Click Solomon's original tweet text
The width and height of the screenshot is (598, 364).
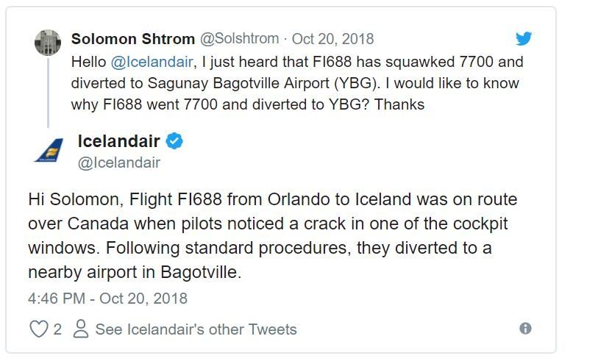(x=297, y=83)
